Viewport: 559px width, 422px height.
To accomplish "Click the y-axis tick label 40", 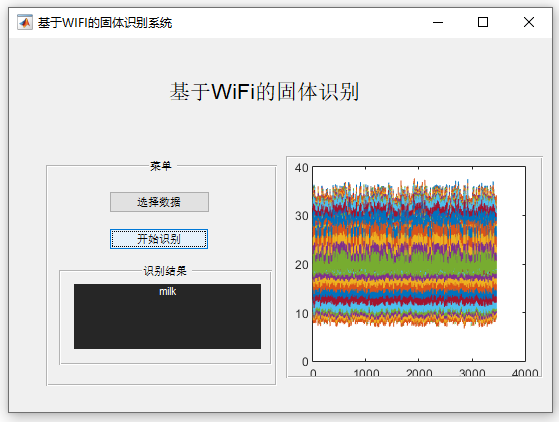I will [302, 168].
